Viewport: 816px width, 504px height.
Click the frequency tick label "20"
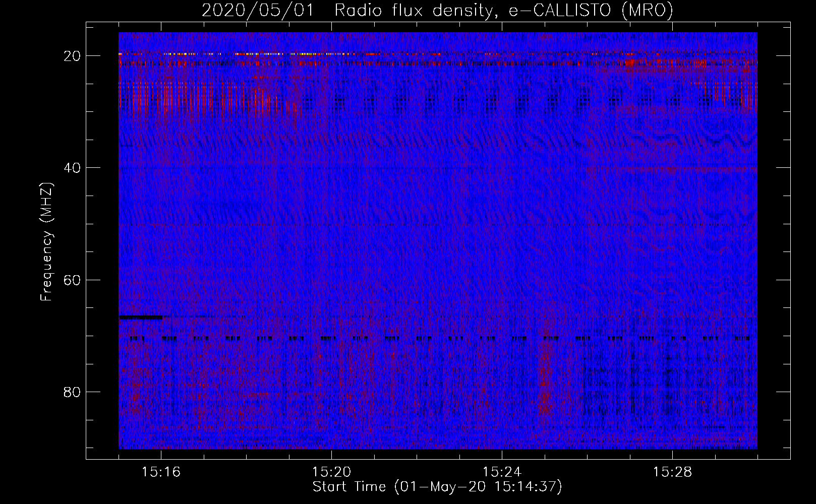coord(73,56)
